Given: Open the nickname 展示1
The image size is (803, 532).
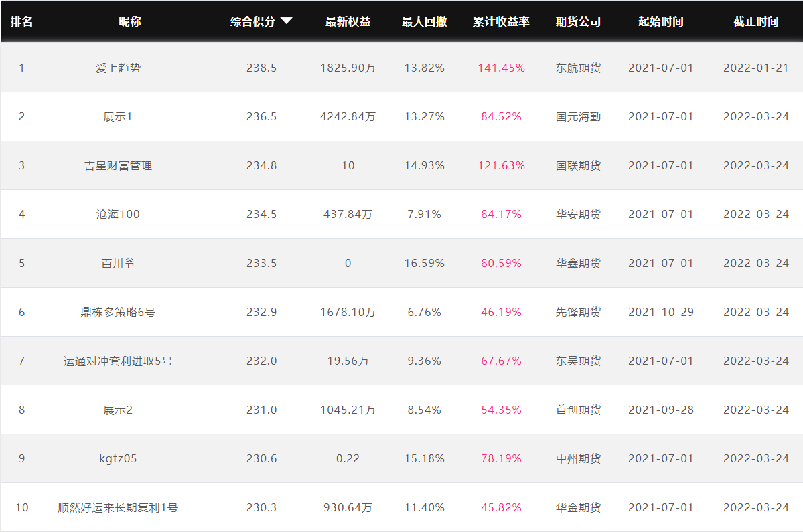Looking at the screenshot, I should tap(118, 116).
